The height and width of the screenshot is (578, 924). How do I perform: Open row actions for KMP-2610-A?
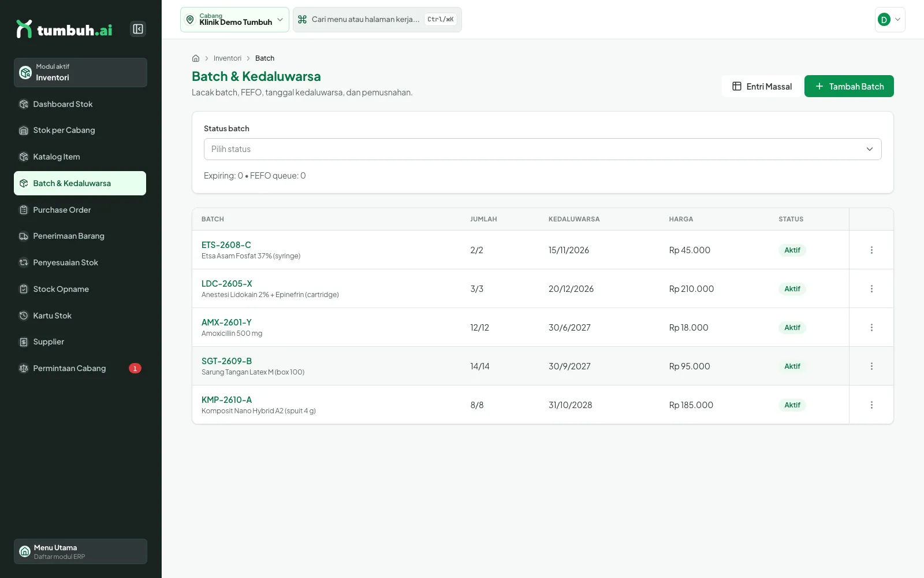[x=871, y=405]
